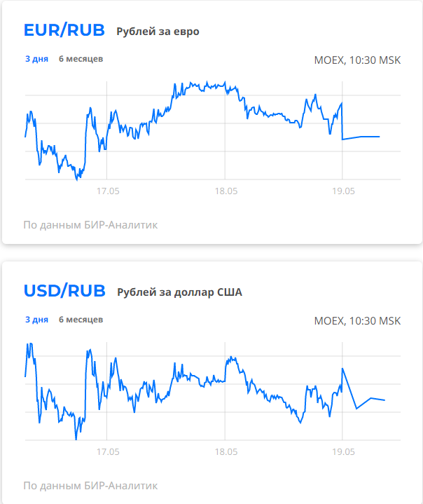Click MOEX, 10:30 MSK label in USD/RUB card
Screen dimensions: 423x504
click(357, 321)
